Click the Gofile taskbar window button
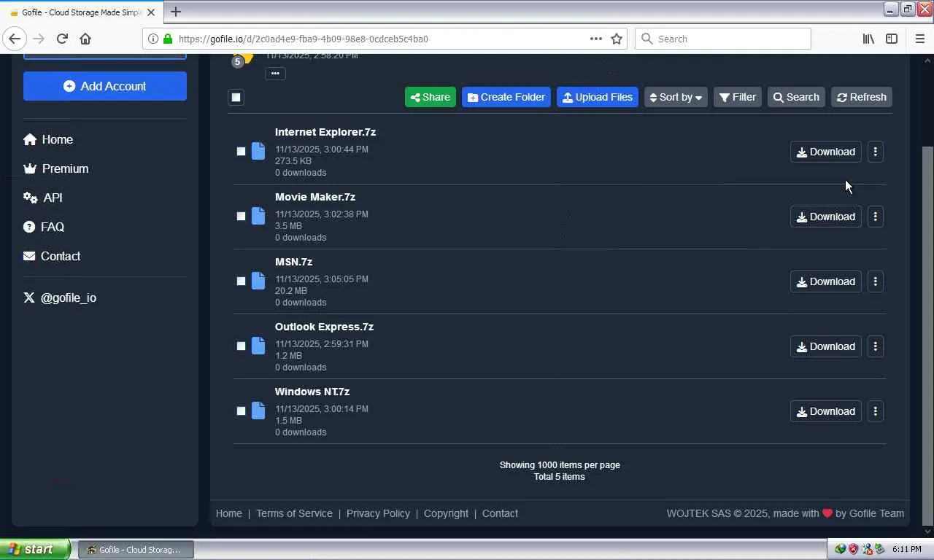934x560 pixels. pos(136,550)
